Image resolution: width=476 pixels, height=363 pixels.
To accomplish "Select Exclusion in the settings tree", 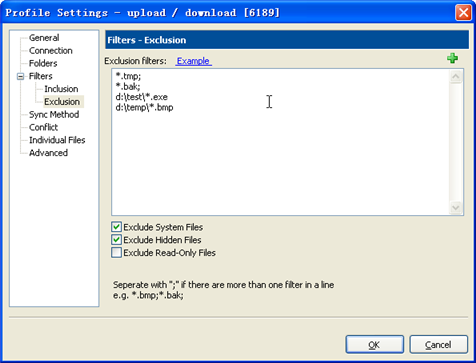I will (x=62, y=102).
